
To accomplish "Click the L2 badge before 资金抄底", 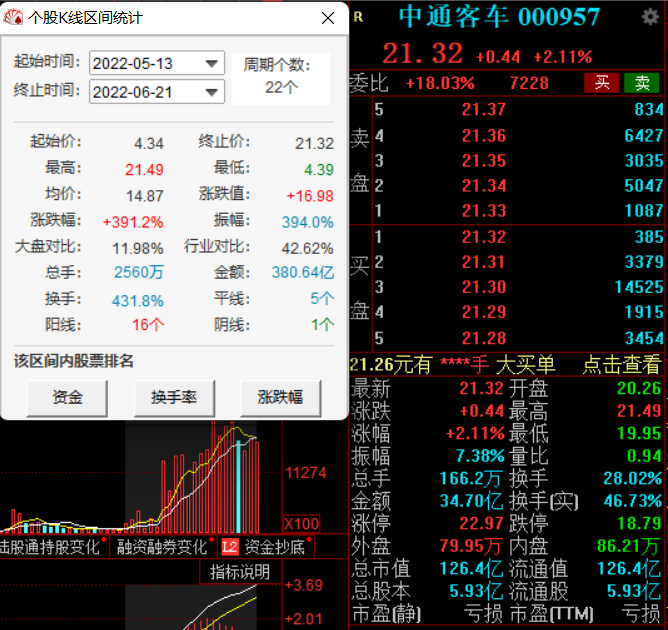I will [x=230, y=547].
